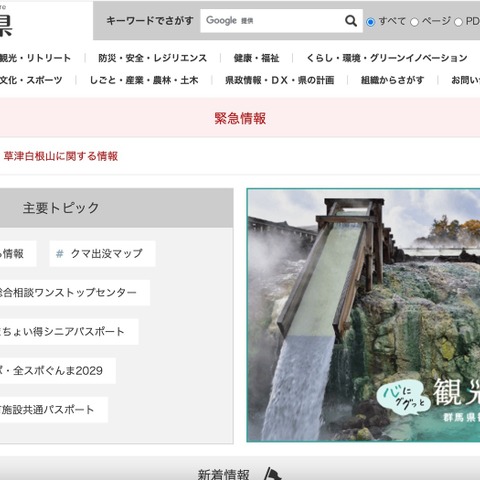Open しごと・産業・農林・土木 menu

[x=144, y=80]
